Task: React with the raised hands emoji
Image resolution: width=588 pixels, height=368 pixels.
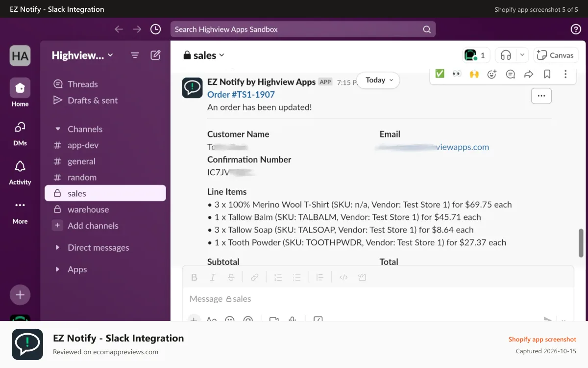Action: point(474,74)
